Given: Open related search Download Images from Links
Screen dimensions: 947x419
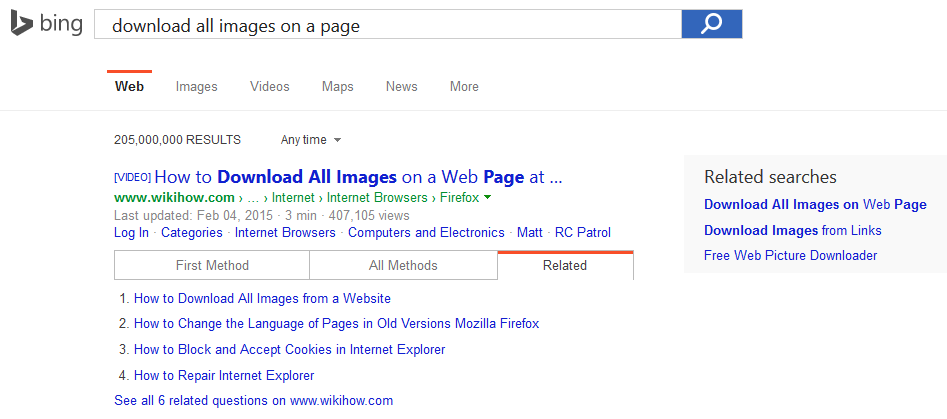Looking at the screenshot, I should 792,231.
